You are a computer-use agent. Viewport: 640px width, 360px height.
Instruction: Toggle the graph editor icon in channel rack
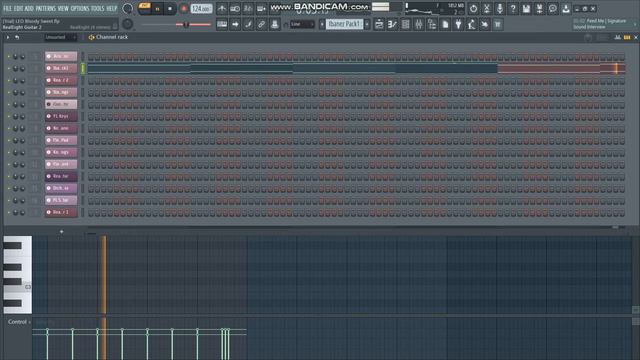pos(618,38)
